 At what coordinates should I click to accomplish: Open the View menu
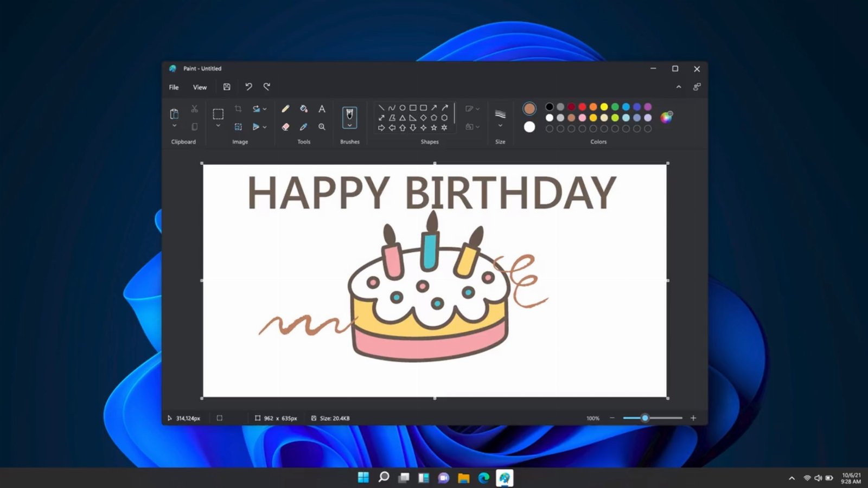(200, 87)
